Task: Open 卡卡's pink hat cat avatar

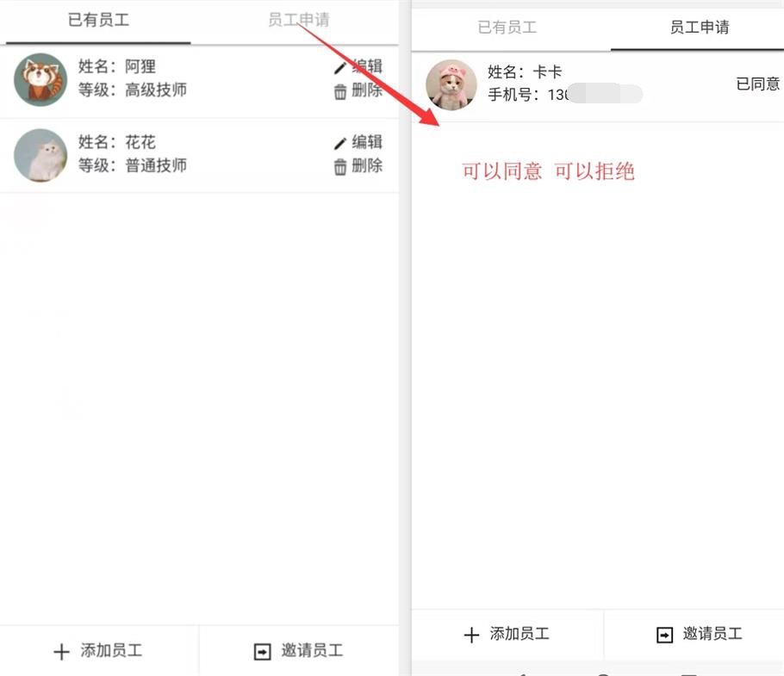Action: [451, 85]
